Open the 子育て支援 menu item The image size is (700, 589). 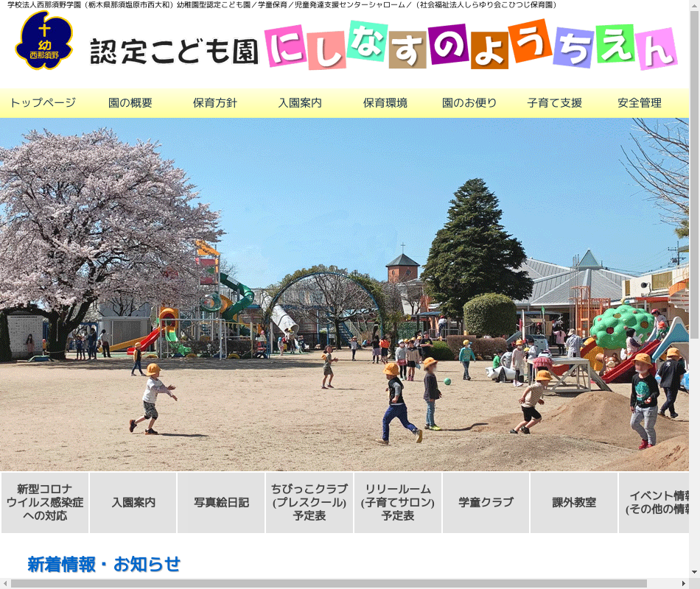tap(554, 103)
